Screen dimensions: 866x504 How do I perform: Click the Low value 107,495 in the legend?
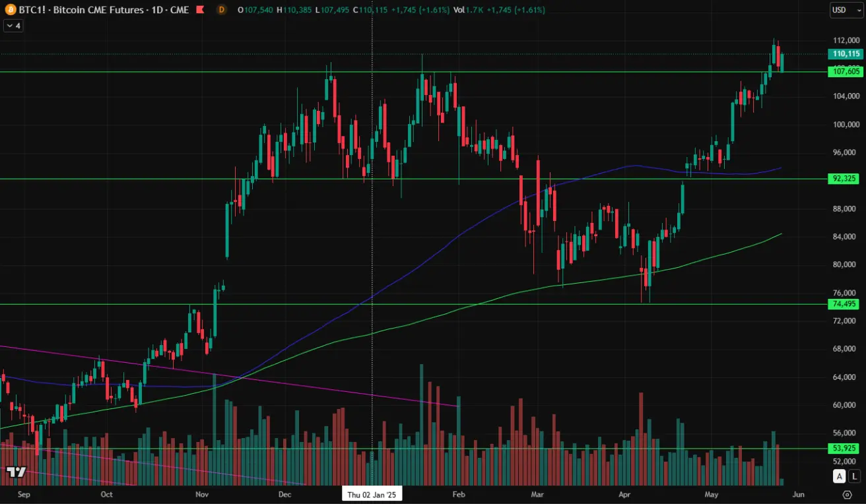point(335,10)
